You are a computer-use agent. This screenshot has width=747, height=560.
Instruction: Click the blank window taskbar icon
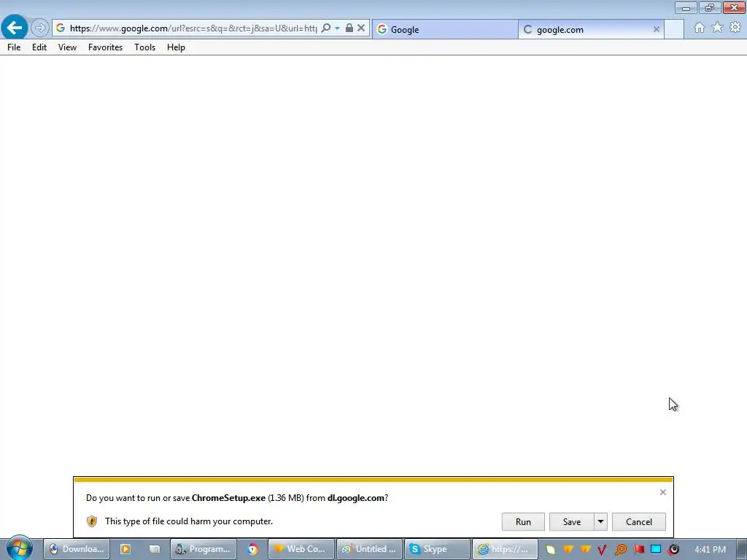[155, 549]
